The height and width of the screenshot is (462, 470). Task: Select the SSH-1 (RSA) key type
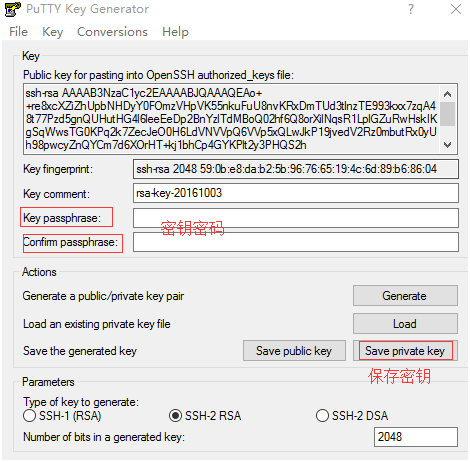coord(29,416)
